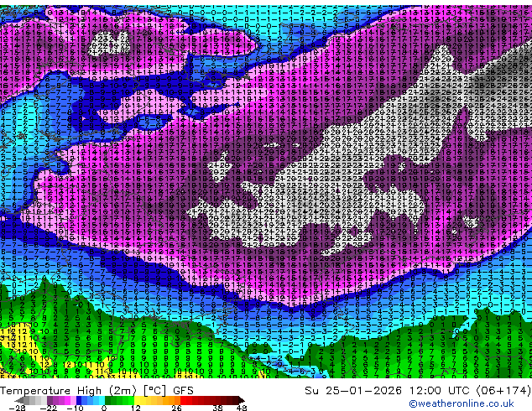The height and width of the screenshot is (411, 532).
Task: Pick the dark purple swatch above -22
Action: click(x=50, y=400)
